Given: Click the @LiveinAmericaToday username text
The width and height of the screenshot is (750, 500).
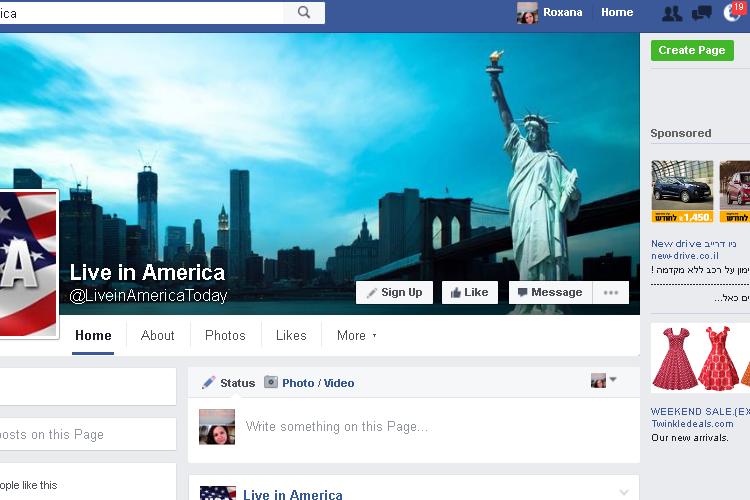Looking at the screenshot, I should coord(148,296).
